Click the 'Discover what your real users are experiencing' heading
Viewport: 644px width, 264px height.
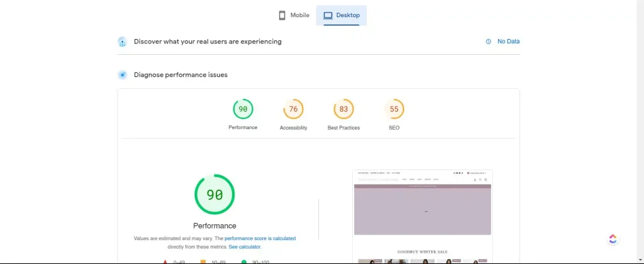pos(208,42)
